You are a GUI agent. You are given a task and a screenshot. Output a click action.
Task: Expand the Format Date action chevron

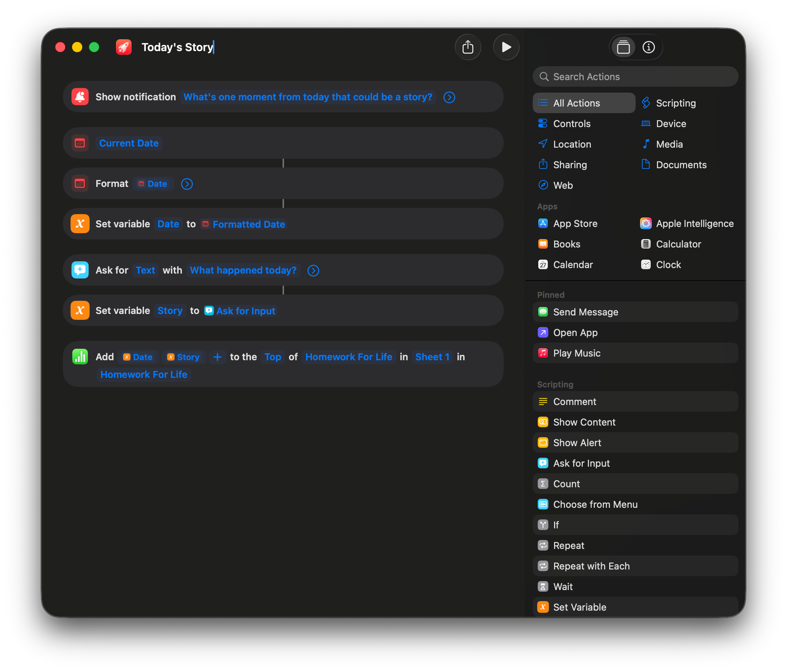[187, 184]
